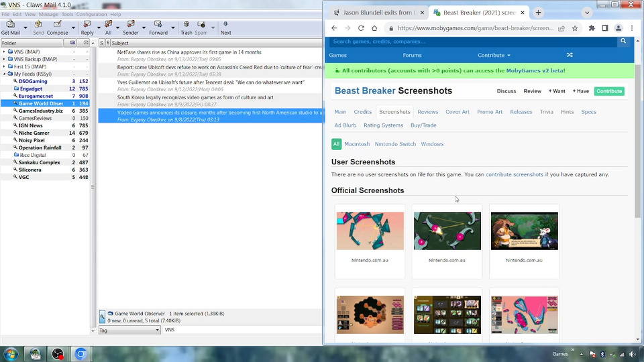Switch to the Credits tab
The width and height of the screenshot is (644, 362).
click(363, 112)
